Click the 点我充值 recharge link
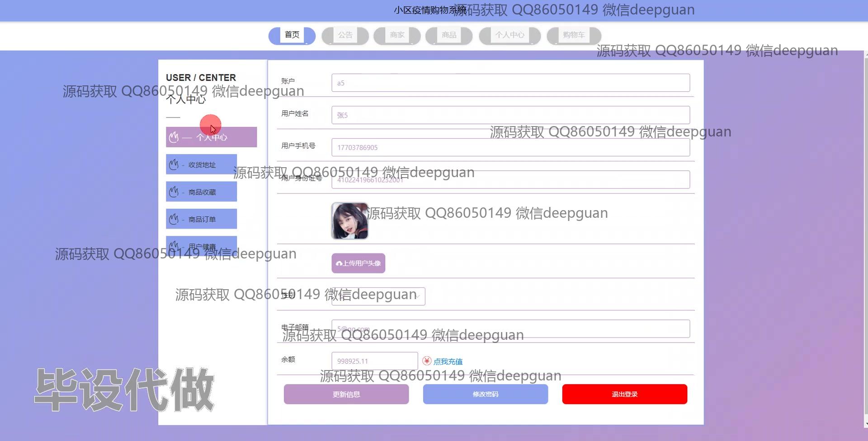Viewport: 868px width, 441px height. [448, 361]
